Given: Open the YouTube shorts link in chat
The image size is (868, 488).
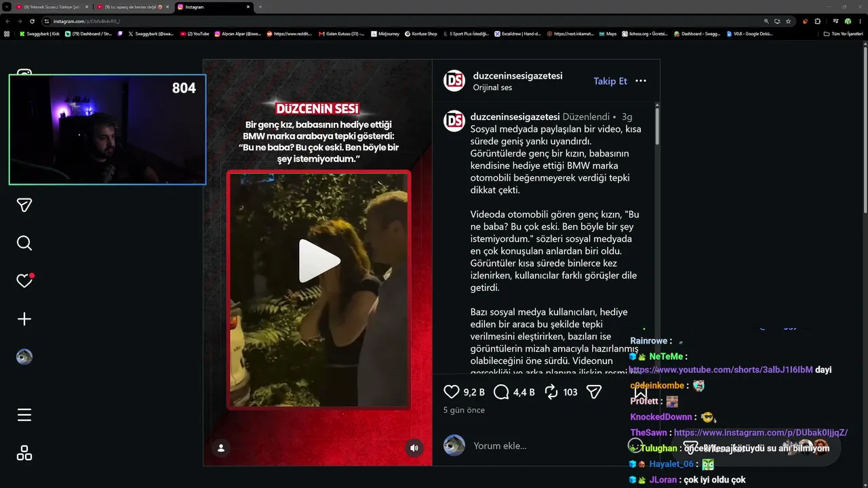Looking at the screenshot, I should click(x=721, y=370).
